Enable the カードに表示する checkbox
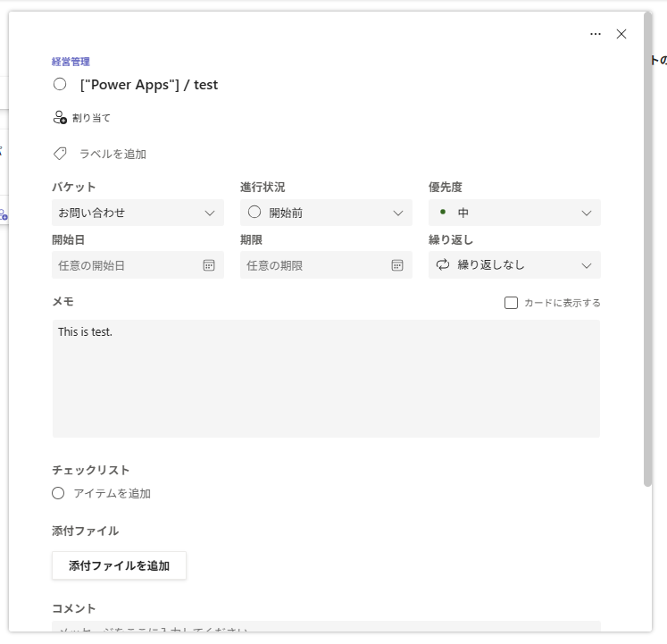 tap(511, 303)
